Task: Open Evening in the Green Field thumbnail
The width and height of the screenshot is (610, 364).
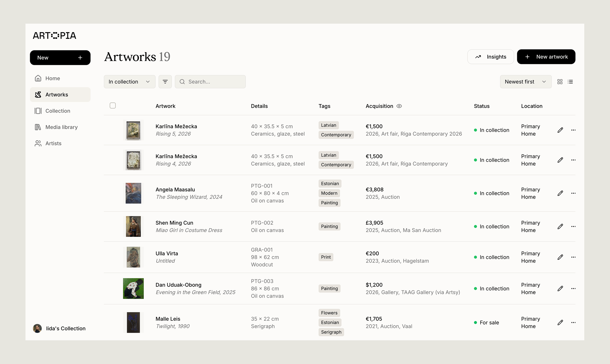Action: [x=133, y=288]
